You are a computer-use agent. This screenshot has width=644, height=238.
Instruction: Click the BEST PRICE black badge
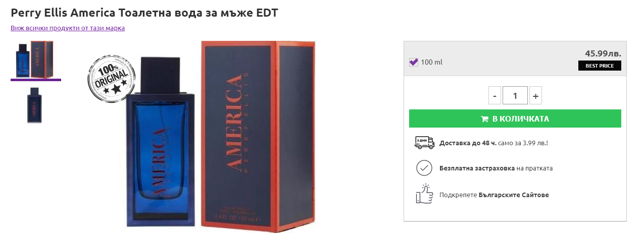(x=600, y=66)
